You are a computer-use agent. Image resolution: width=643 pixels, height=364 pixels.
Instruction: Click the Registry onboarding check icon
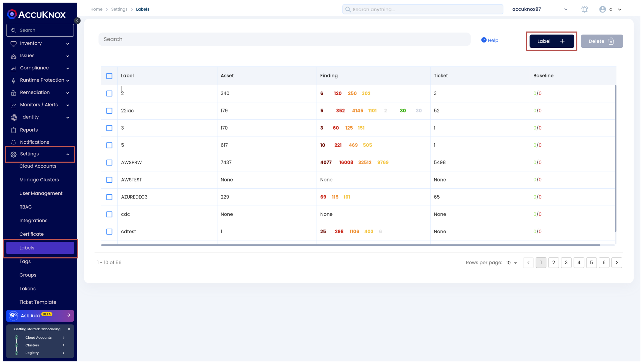pos(17,353)
